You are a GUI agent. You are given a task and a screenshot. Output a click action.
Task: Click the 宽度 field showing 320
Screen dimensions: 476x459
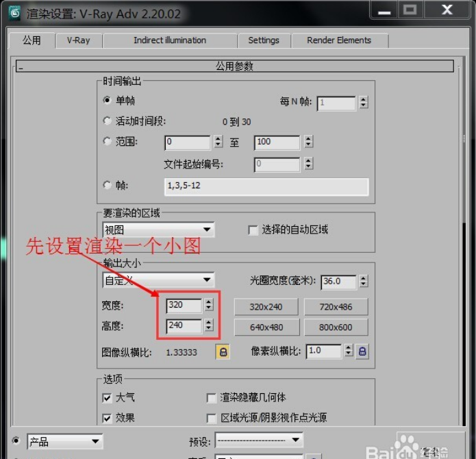[x=184, y=306]
